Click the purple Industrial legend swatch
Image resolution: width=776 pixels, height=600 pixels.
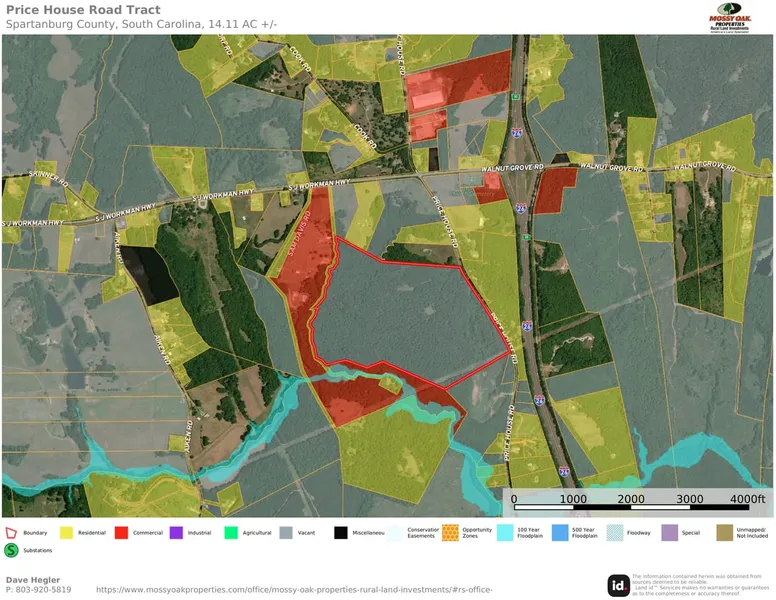tap(176, 533)
